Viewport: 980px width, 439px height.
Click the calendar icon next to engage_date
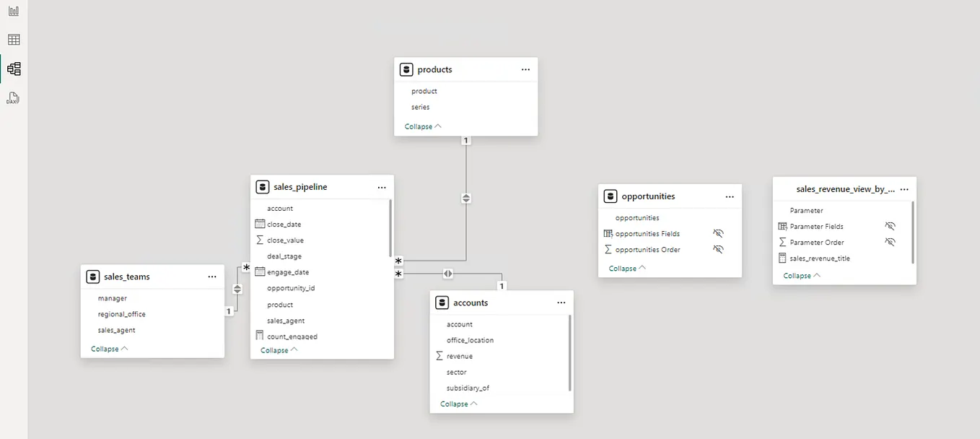(x=259, y=271)
